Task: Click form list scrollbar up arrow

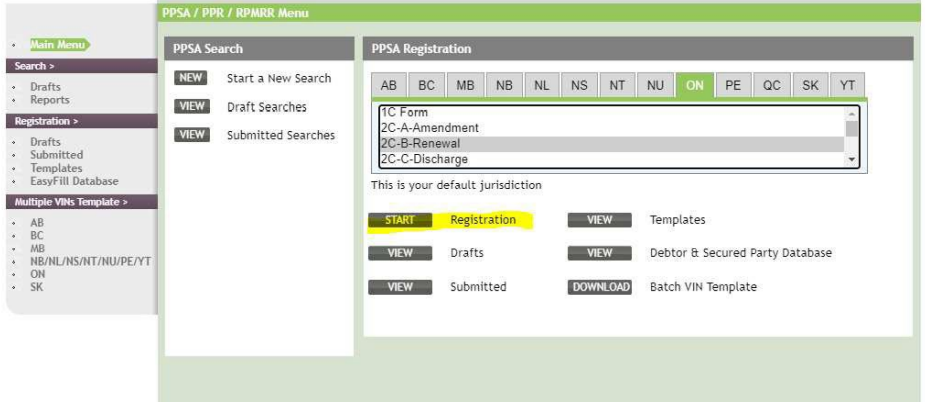Action: pyautogui.click(x=851, y=113)
